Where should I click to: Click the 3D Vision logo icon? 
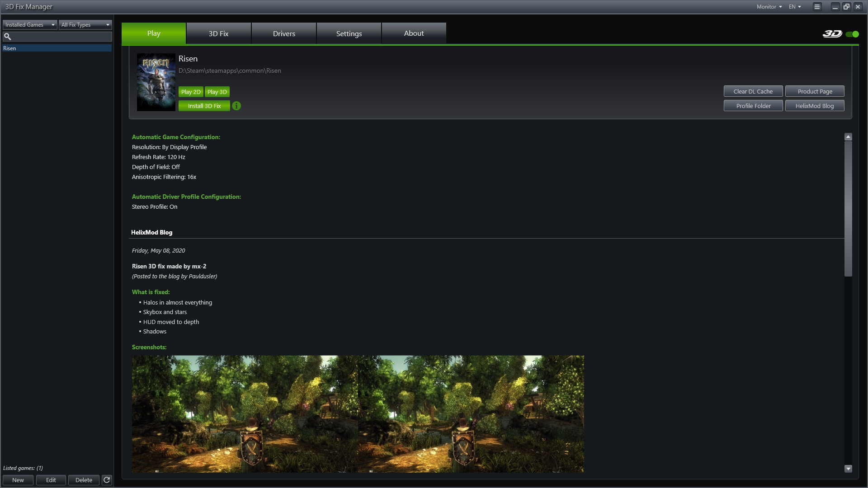pos(832,34)
